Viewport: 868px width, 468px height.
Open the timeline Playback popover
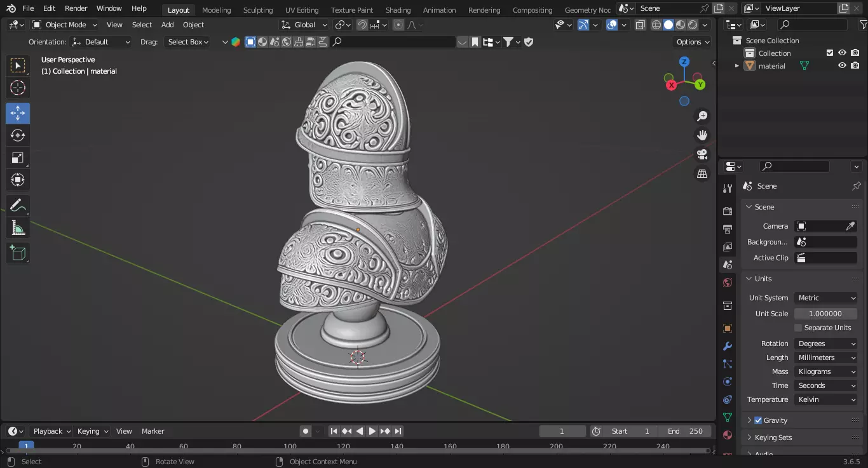click(x=51, y=431)
